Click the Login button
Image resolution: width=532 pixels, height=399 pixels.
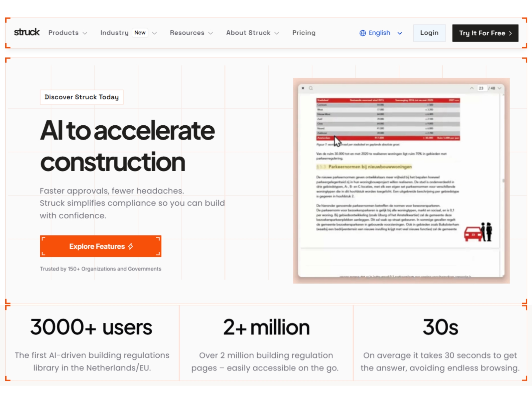tap(429, 33)
